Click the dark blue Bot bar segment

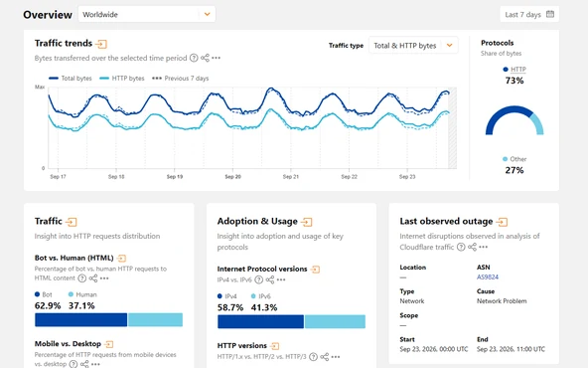pyautogui.click(x=81, y=320)
